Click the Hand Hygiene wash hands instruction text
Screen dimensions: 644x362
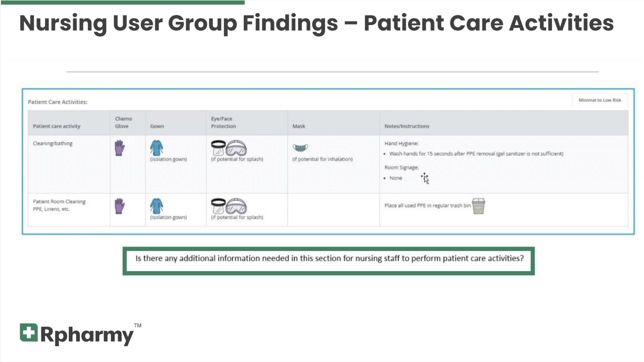point(476,154)
